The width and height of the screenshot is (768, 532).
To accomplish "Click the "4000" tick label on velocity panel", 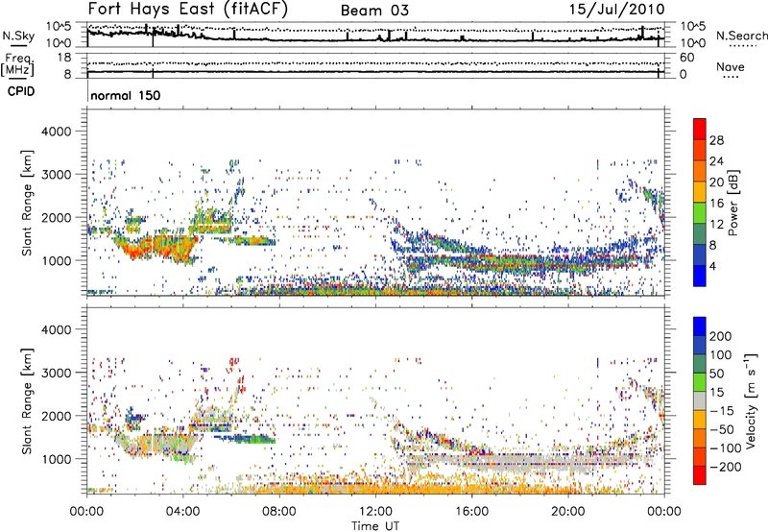I will click(57, 329).
